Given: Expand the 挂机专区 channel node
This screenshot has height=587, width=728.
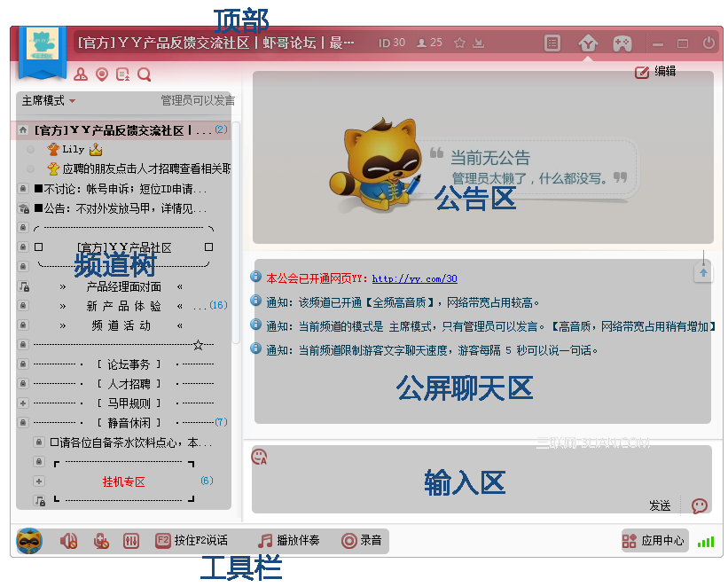Looking at the screenshot, I should pyautogui.click(x=39, y=481).
